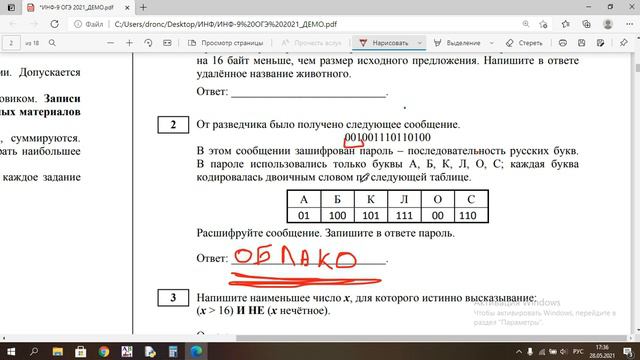Close the ИНФ-9 ОГЭ 2021 PDF tab
The width and height of the screenshot is (640, 360).
127,8
